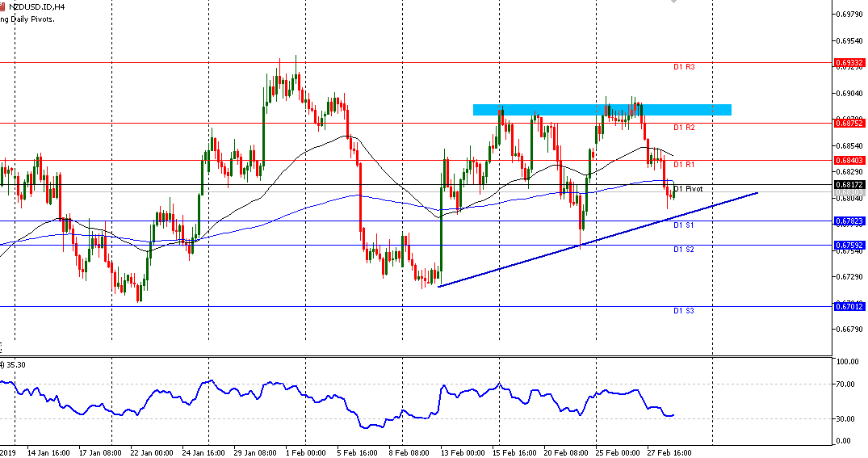The image size is (868, 458).
Task: Click the D1 R3 pivot label
Action: coord(684,67)
